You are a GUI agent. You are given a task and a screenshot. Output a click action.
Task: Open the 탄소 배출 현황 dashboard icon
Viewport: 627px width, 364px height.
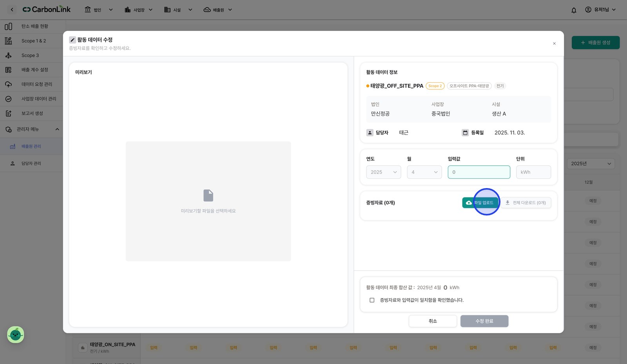click(x=8, y=26)
